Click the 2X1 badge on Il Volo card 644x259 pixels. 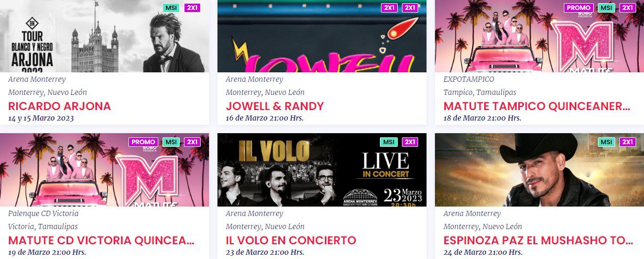tap(410, 142)
